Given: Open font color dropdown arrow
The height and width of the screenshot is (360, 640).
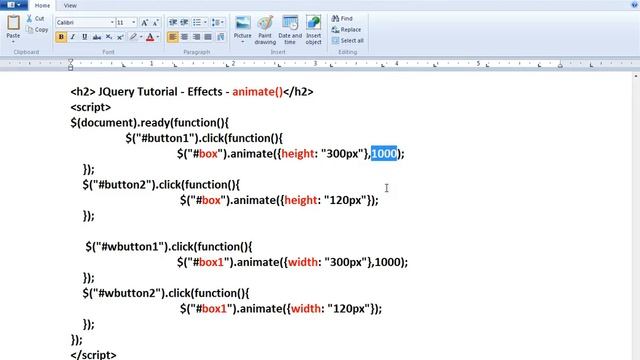Looking at the screenshot, I should 158,37.
